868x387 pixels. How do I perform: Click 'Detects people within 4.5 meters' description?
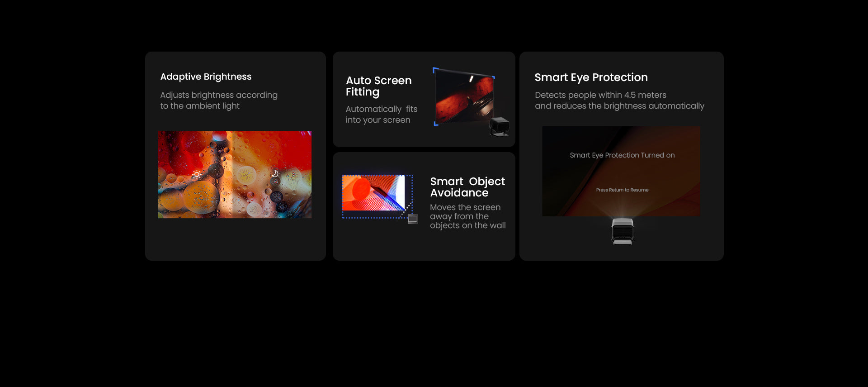[619, 100]
